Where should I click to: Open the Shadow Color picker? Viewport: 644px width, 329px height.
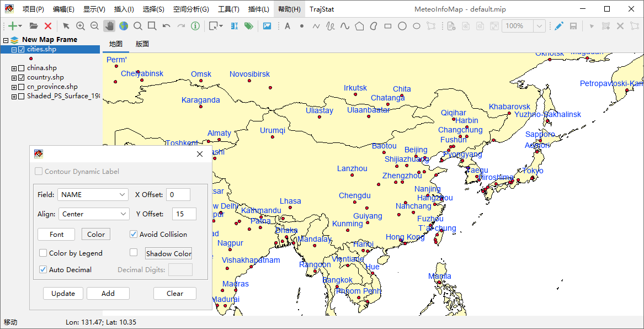pyautogui.click(x=169, y=253)
